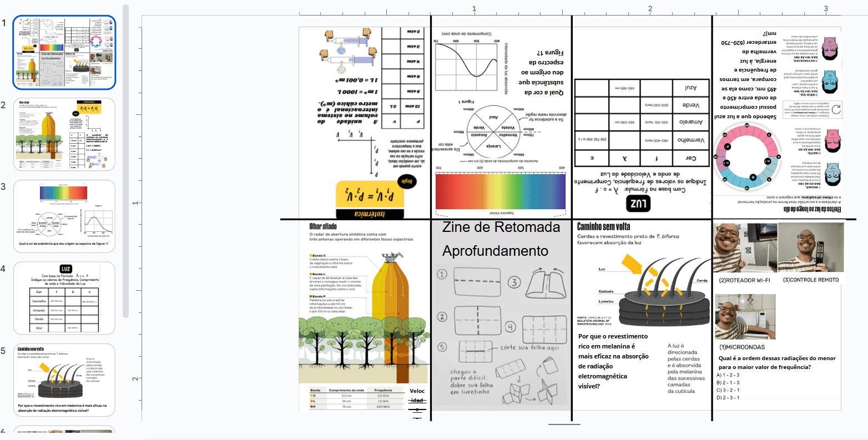868x440 pixels.
Task: Open slide 5 thumbnail titled Caminho sem volta
Action: [x=64, y=380]
